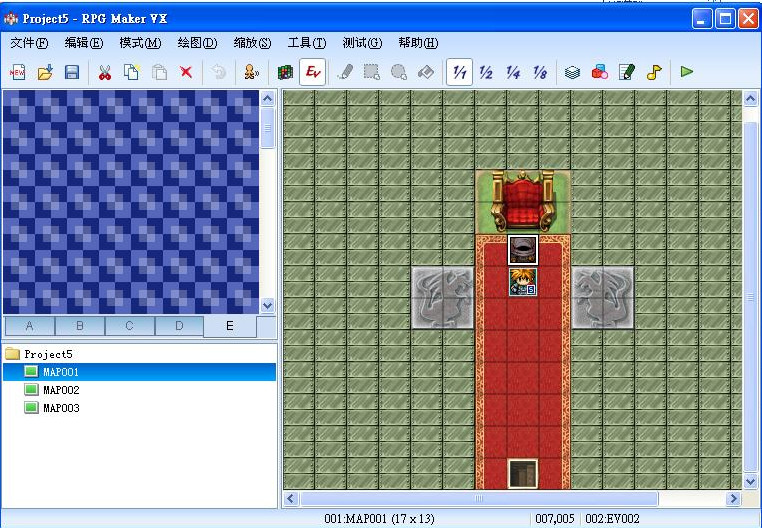Open project with the folder icon

tap(45, 72)
